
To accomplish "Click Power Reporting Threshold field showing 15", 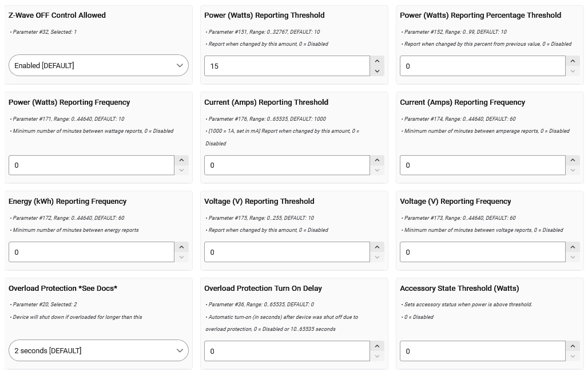I will 287,66.
